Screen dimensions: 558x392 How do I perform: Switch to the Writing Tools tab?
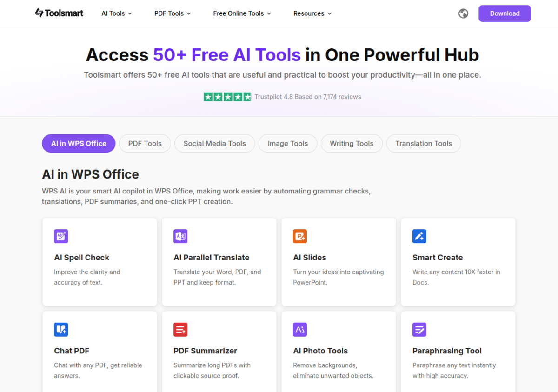tap(352, 144)
